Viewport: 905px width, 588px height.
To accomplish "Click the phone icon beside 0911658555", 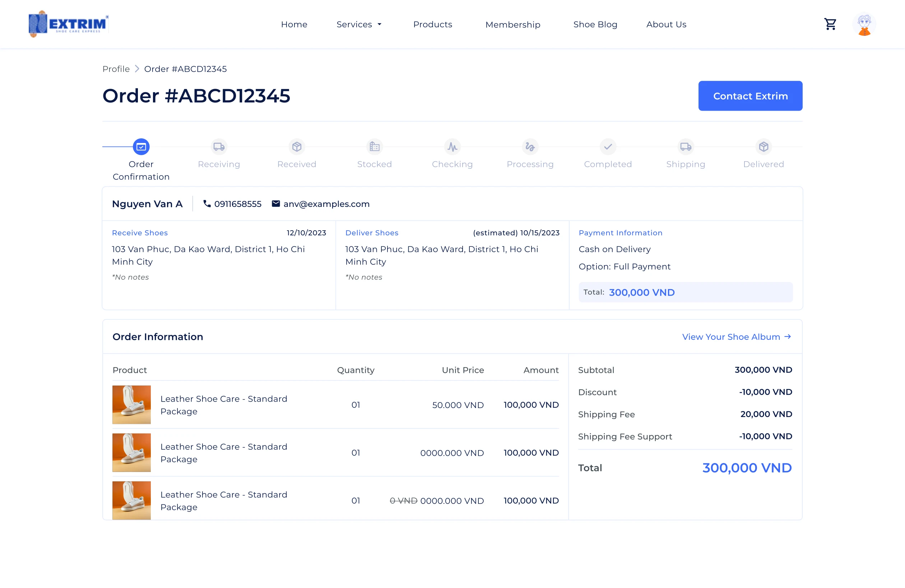I will point(207,204).
